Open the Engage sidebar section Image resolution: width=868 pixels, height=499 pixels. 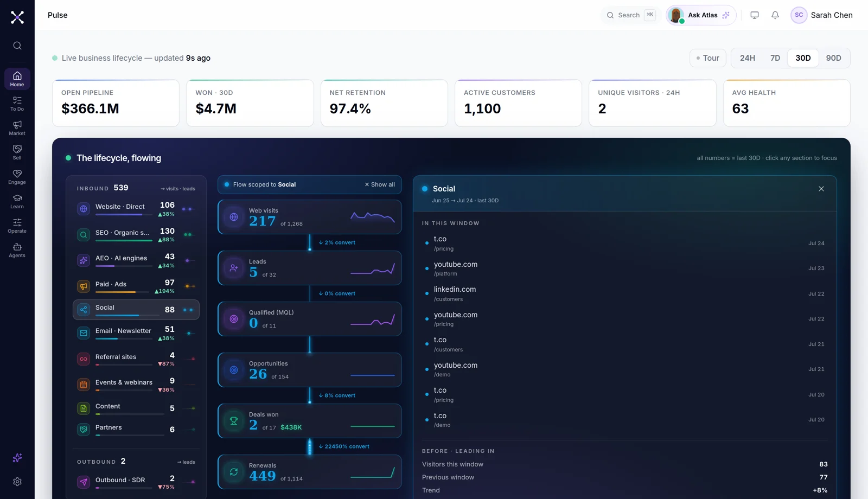[17, 177]
